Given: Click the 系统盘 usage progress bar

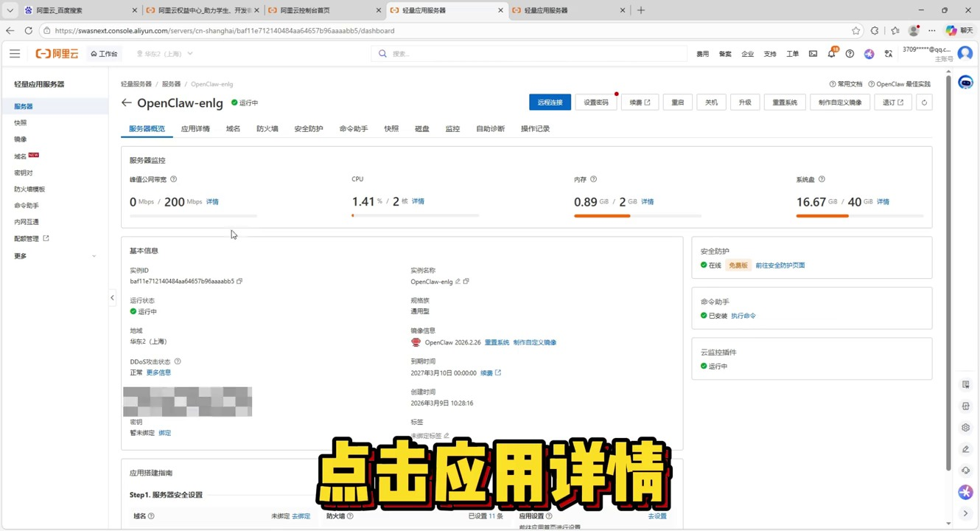Looking at the screenshot, I should click(860, 216).
